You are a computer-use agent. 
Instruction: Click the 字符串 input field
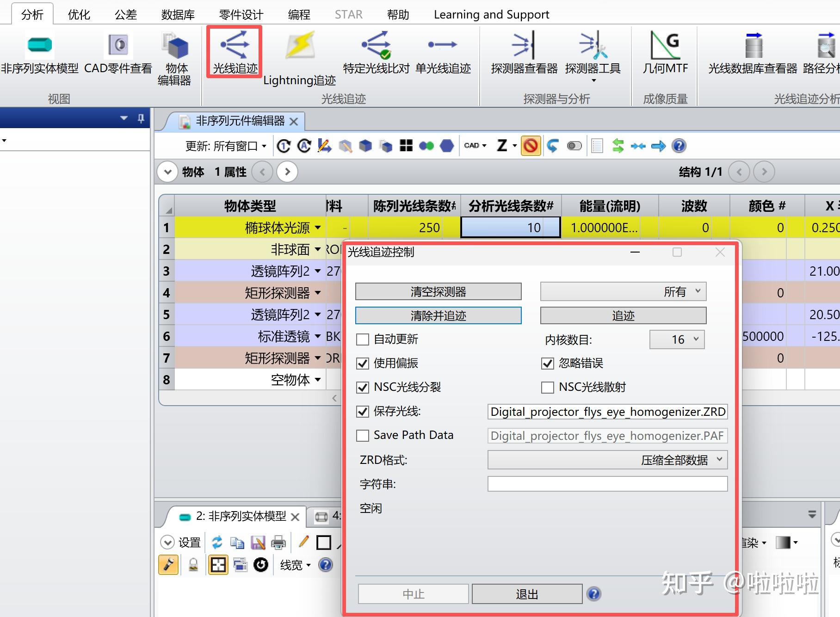tap(606, 484)
